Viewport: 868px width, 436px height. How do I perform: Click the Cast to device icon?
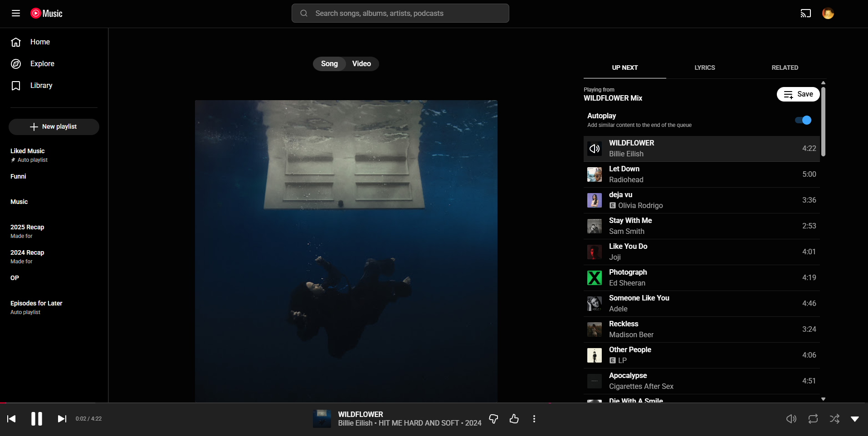[805, 13]
